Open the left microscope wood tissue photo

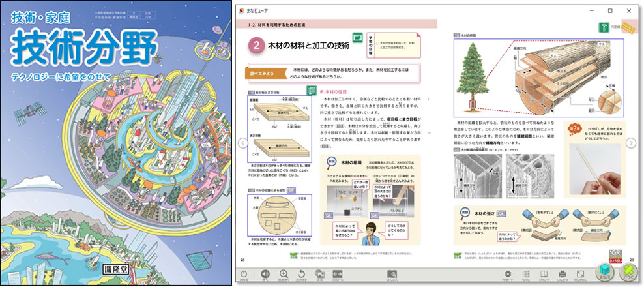click(x=478, y=176)
